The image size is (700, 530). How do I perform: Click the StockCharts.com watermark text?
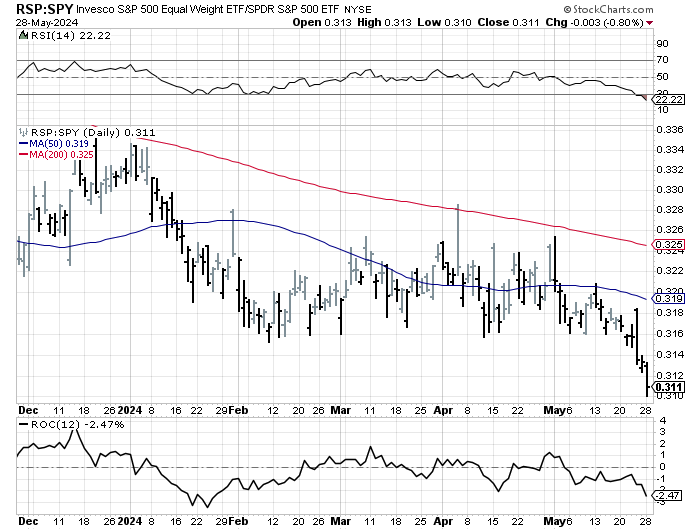click(609, 9)
